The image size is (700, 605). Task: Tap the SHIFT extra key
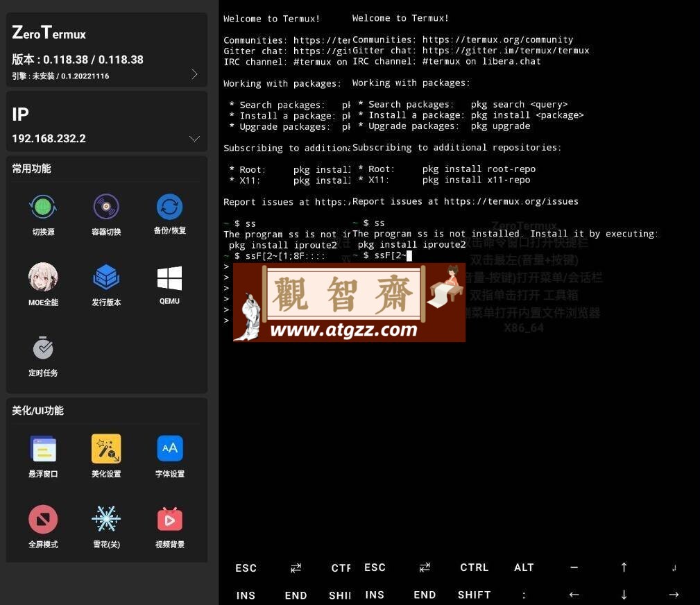coord(475,595)
